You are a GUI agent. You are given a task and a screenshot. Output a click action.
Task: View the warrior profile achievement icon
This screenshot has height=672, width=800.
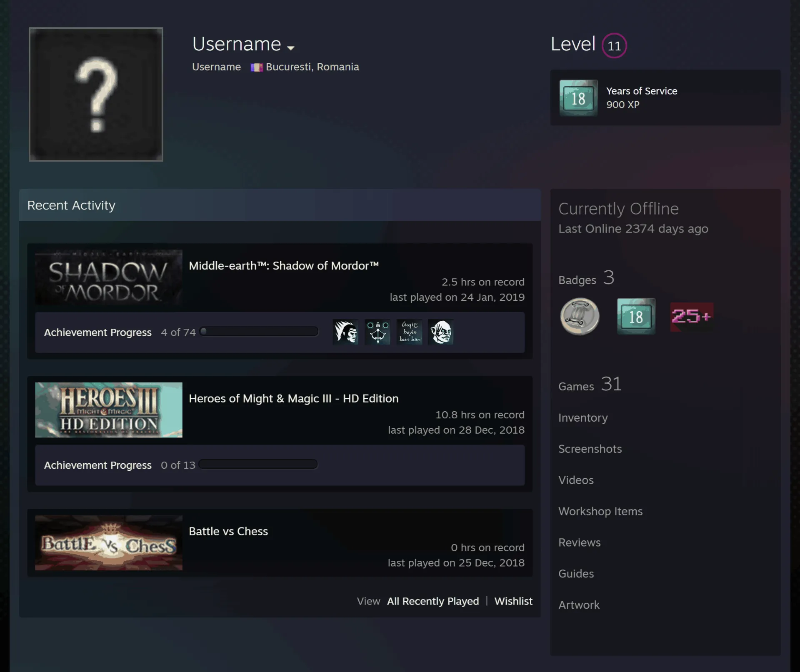coord(345,332)
